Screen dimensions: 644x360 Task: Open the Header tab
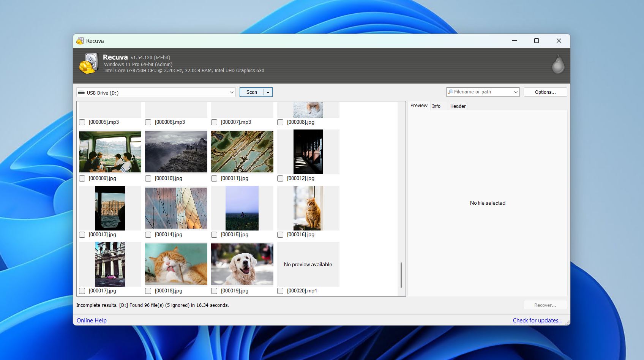tap(458, 106)
